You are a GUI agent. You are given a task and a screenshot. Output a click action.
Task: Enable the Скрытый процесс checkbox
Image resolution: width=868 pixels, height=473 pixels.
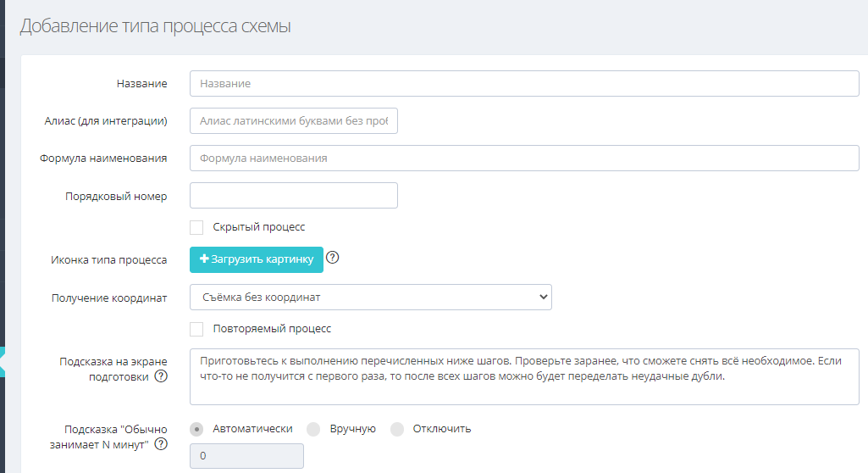(x=196, y=227)
